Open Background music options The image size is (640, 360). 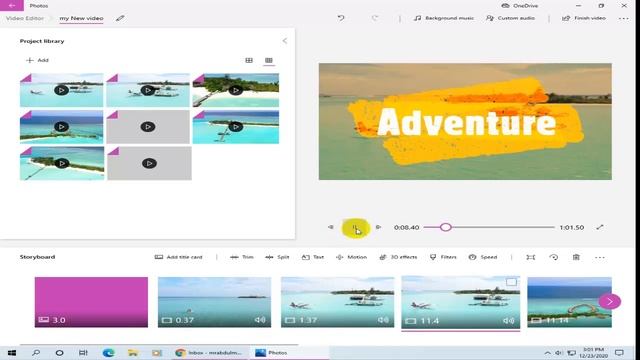(x=444, y=18)
